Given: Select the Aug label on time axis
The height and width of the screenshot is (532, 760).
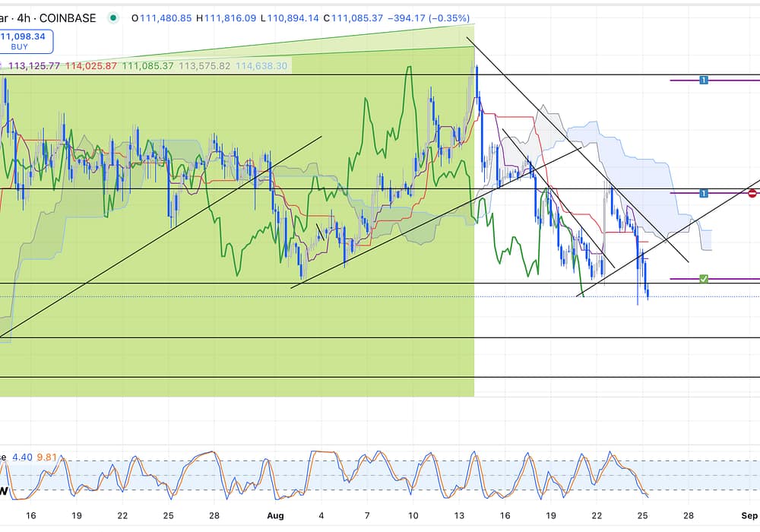Looking at the screenshot, I should coord(276,515).
